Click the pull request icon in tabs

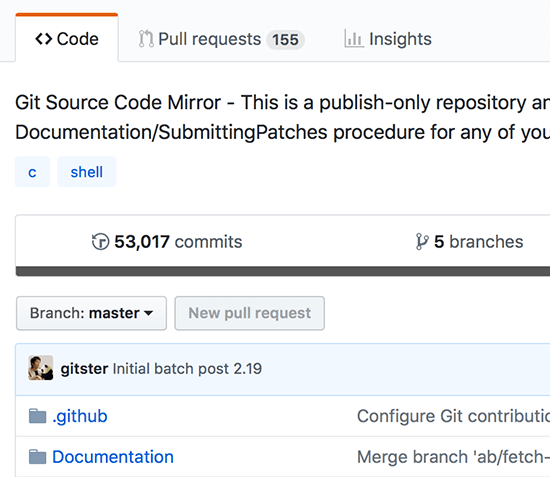(x=146, y=39)
